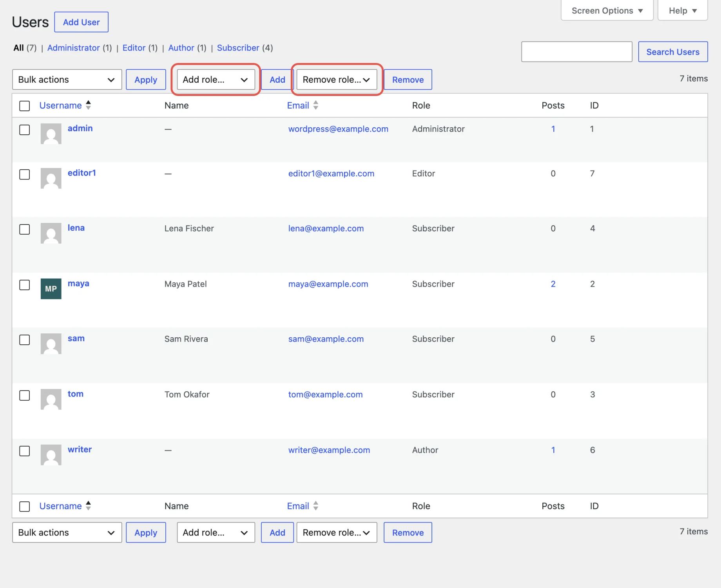Click maya's MP avatar
Screen dimensions: 721x588
point(51,289)
